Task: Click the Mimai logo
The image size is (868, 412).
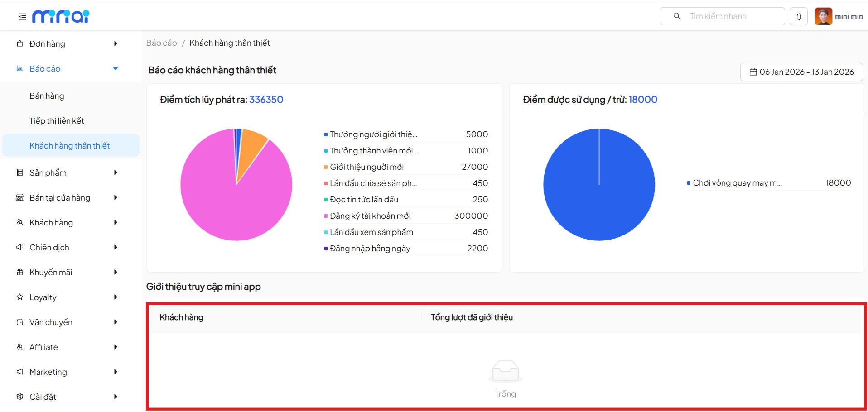Action: 61,16
